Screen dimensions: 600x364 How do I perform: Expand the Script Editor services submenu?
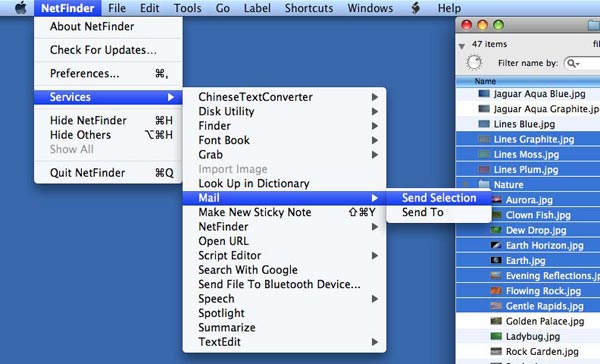375,256
